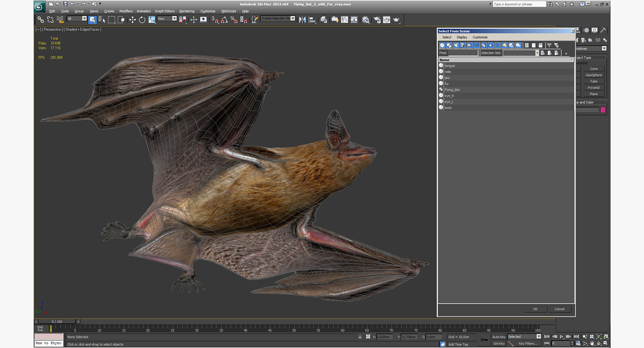Click the Bind to Space Warp icon

pos(60,20)
